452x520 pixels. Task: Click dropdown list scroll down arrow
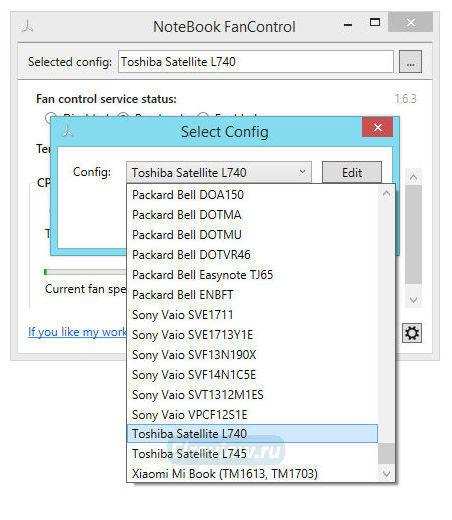pos(386,474)
